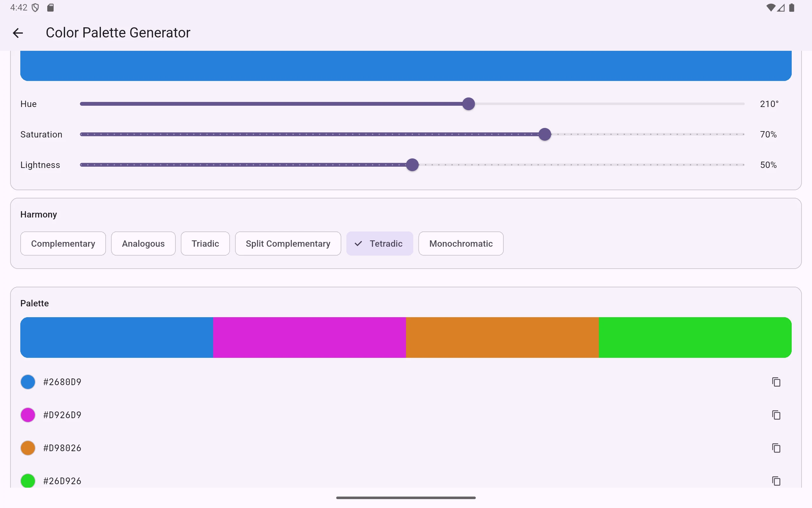Click the magenta circle beside #D926D9
Screen dimensions: 812x508
[28, 415]
